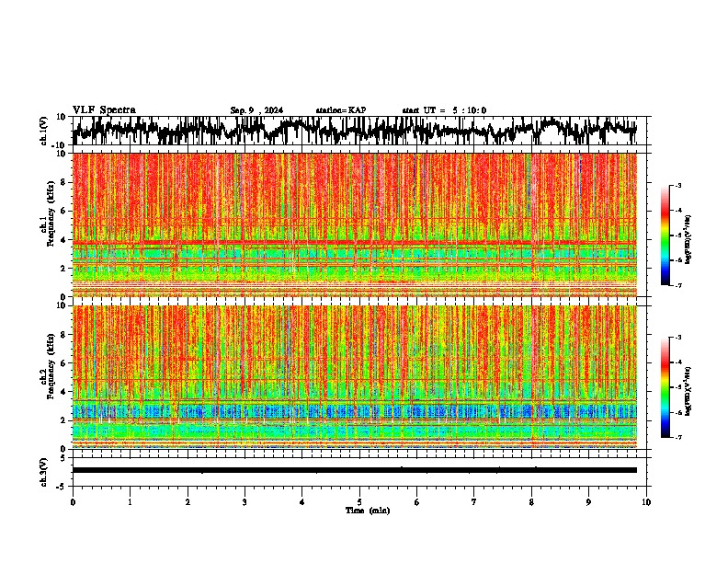Click the "4" tick on the time axis
Viewport: 728px width, 563px height.
pyautogui.click(x=302, y=502)
